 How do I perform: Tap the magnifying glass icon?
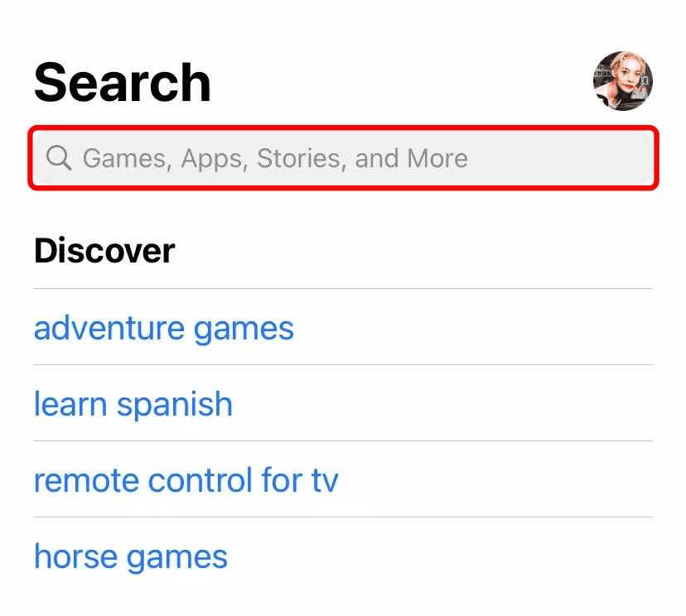59,157
